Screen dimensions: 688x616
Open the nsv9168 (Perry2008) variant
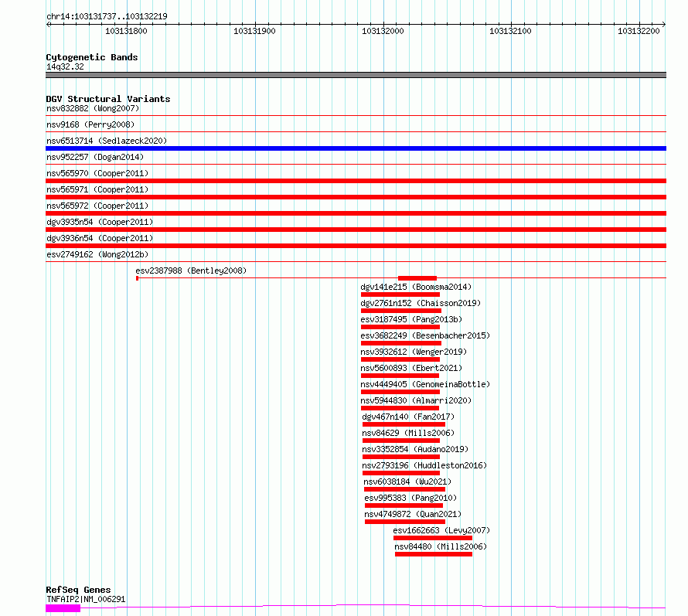click(90, 124)
